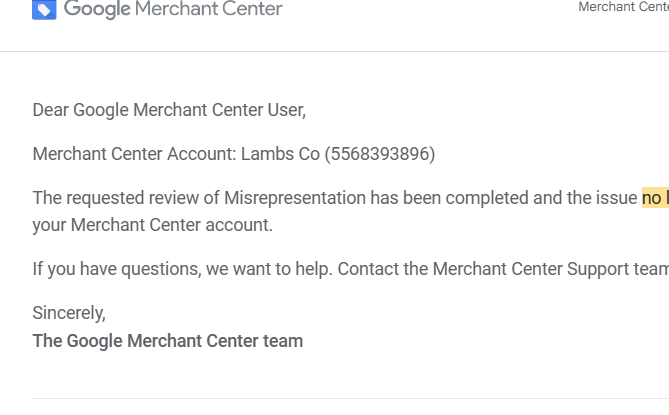Click the Google Merchant Center tag icon

44,9
